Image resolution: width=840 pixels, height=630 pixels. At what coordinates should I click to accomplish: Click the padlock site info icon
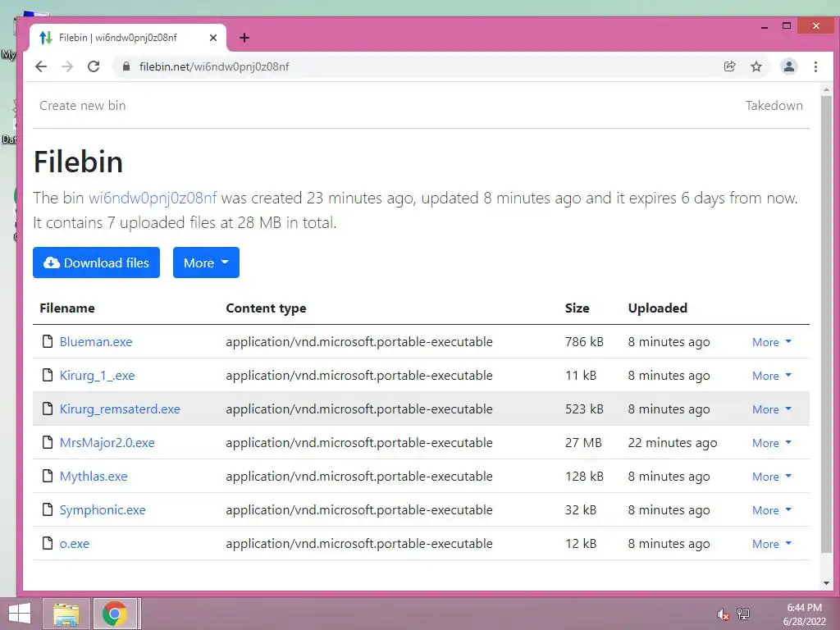click(126, 66)
